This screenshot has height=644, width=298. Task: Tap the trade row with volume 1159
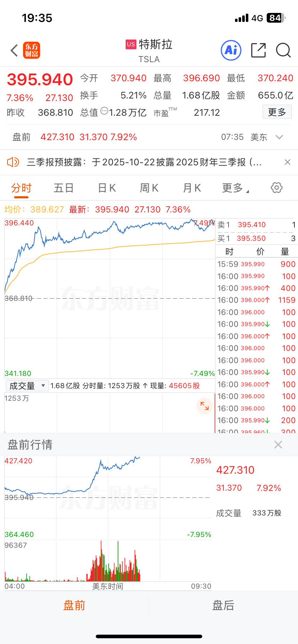pos(256,300)
